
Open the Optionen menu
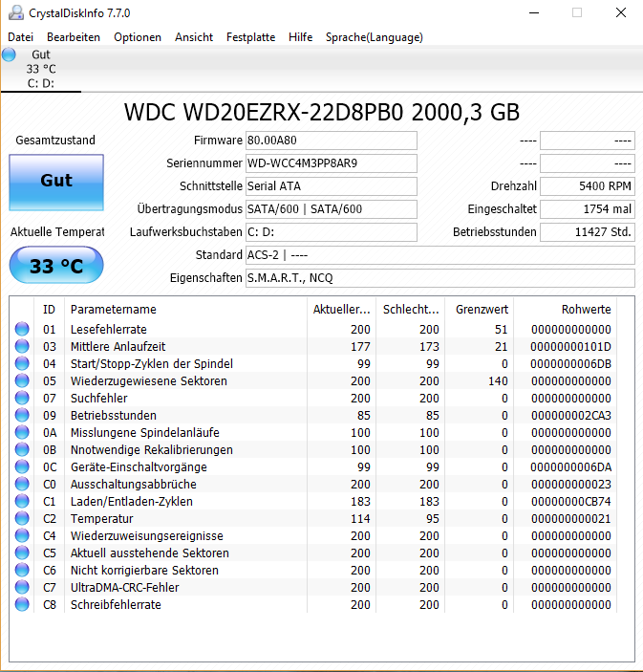[138, 37]
